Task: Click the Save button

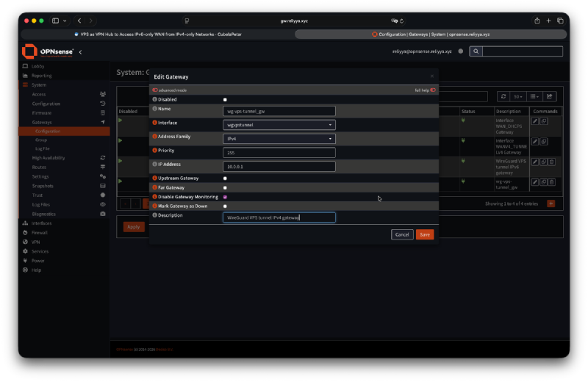Action: [x=425, y=234]
